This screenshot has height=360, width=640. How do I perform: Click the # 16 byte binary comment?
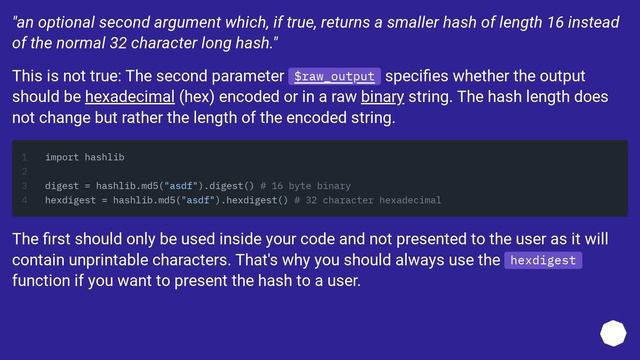(305, 186)
